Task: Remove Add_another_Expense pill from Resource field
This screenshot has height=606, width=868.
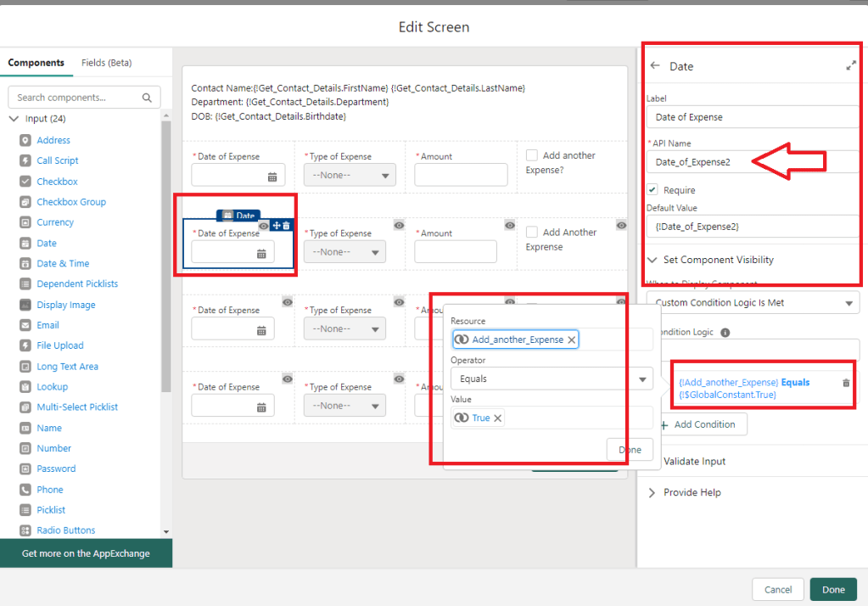Action: pyautogui.click(x=572, y=340)
